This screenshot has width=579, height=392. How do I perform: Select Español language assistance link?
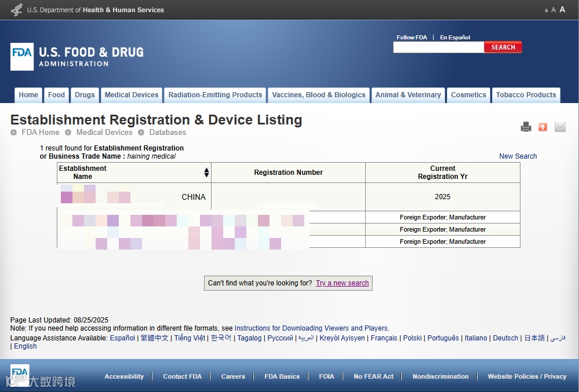point(122,338)
